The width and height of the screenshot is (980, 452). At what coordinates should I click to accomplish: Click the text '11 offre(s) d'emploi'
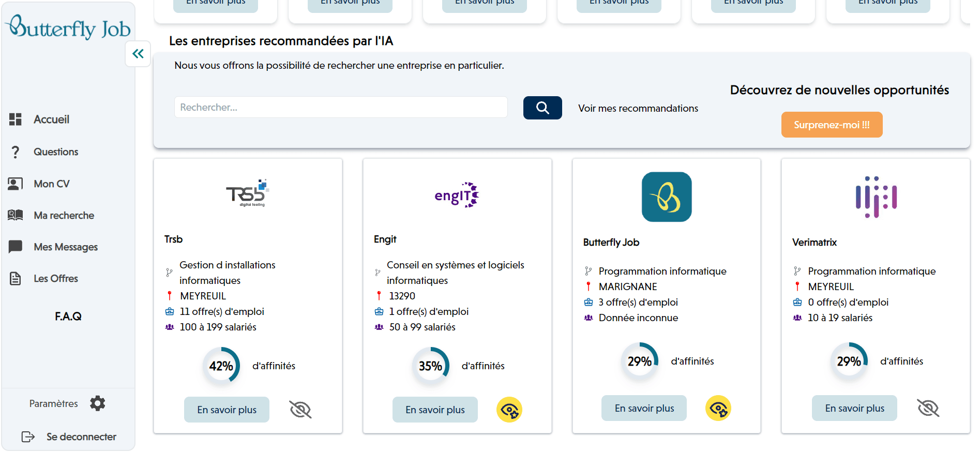pos(222,311)
